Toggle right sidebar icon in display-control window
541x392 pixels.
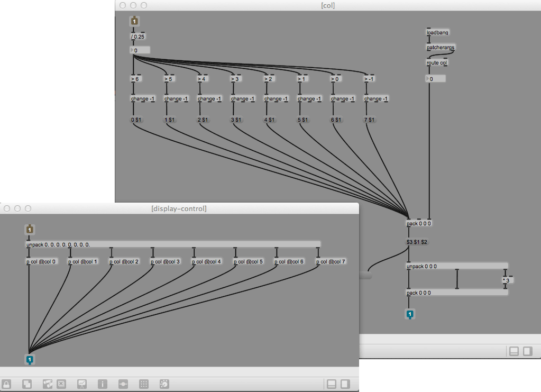pyautogui.click(x=345, y=384)
